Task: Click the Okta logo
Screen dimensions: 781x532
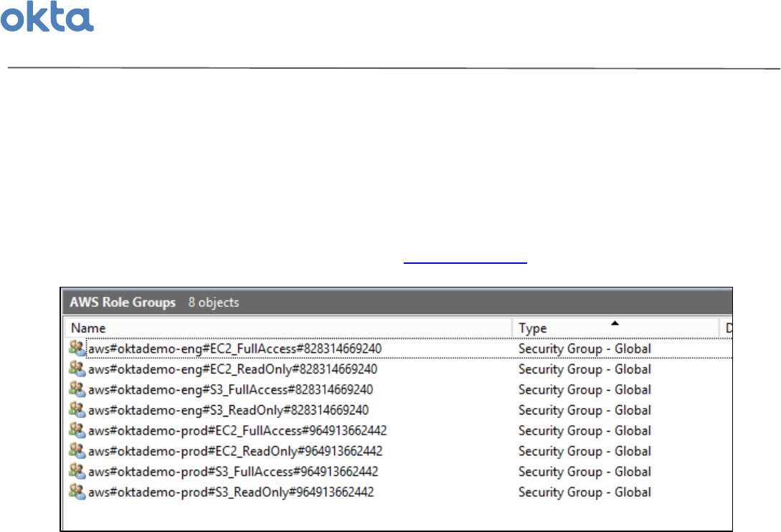Action: pyautogui.click(x=47, y=16)
